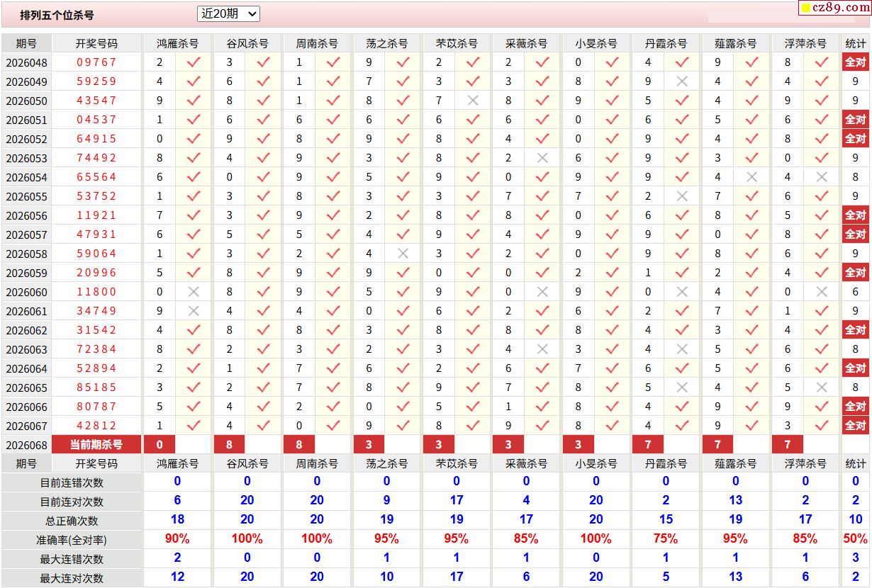
Task: Click the cz89.com site link
Action: point(834,8)
